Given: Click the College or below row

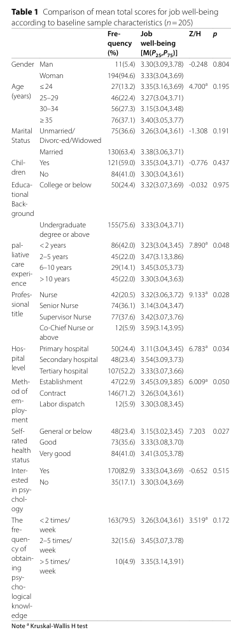Looking at the screenshot, I should pyautogui.click(x=120, y=185).
